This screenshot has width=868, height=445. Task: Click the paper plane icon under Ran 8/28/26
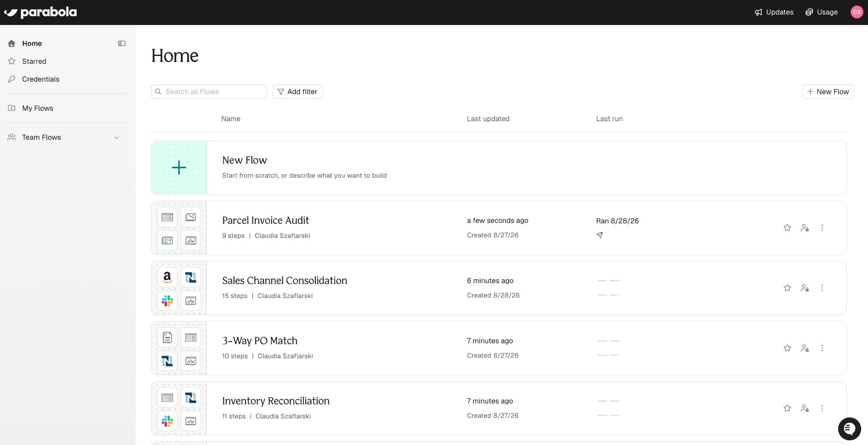pyautogui.click(x=599, y=235)
